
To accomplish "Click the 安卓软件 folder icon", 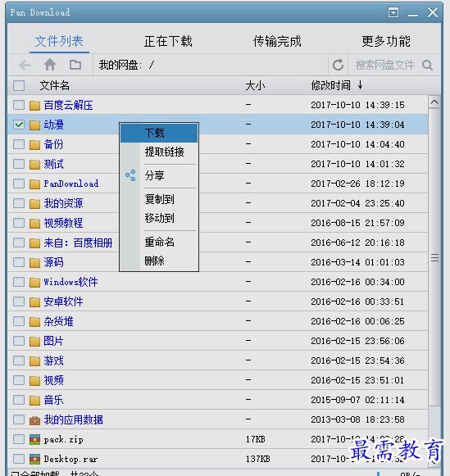I will [34, 301].
